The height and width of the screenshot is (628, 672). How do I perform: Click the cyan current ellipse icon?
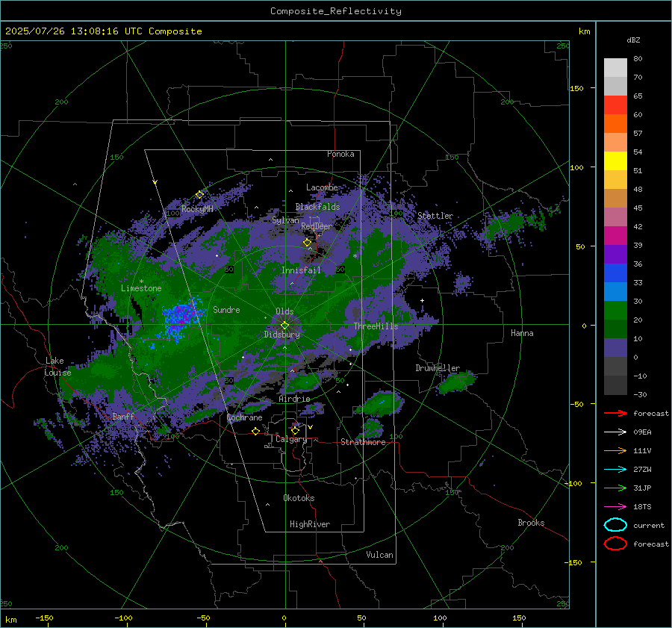[x=615, y=525]
